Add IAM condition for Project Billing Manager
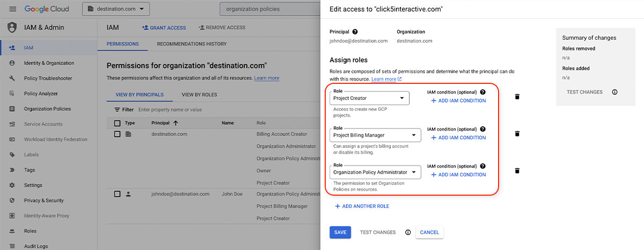The image size is (644, 250). pyautogui.click(x=459, y=138)
